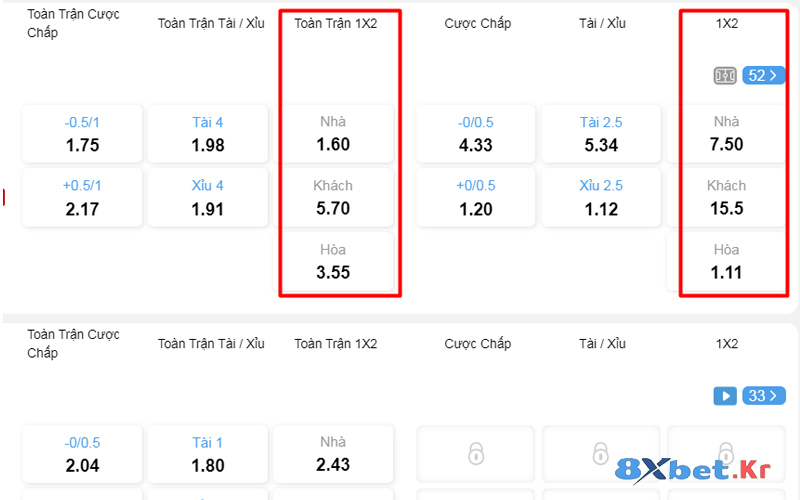Bet on Nhà at odds 2.43

pyautogui.click(x=333, y=454)
